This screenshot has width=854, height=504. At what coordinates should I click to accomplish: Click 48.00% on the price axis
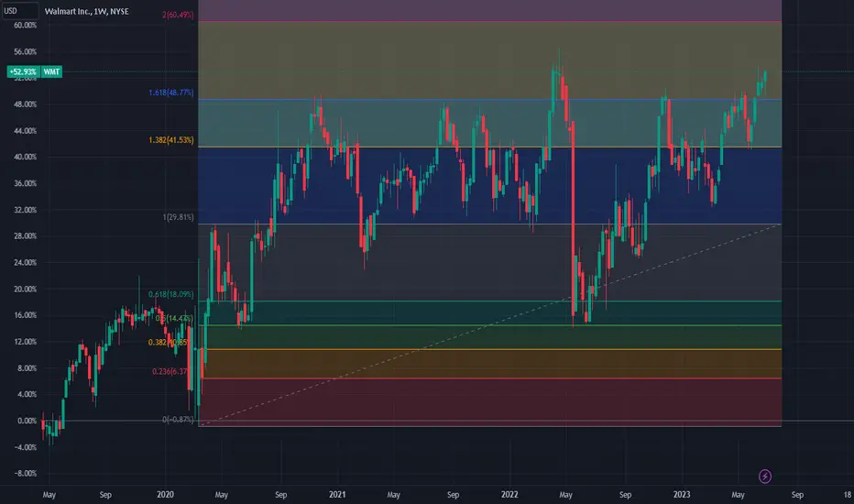[x=25, y=104]
